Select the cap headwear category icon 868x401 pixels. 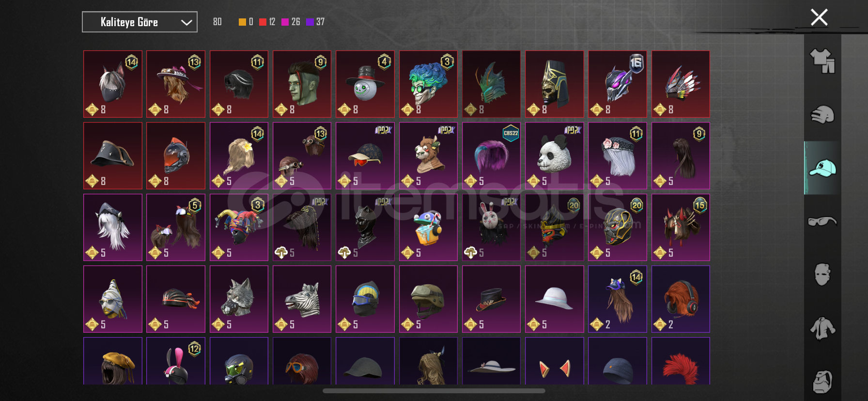[x=822, y=168]
